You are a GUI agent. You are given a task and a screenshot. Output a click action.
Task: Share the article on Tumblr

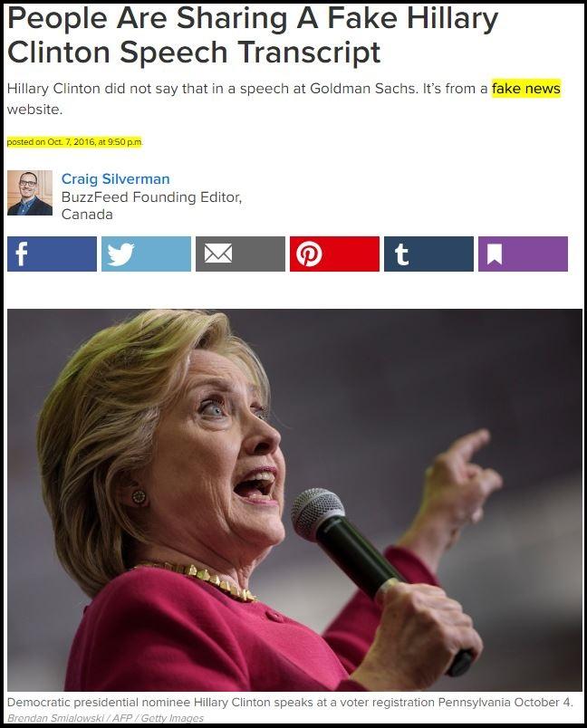pyautogui.click(x=428, y=254)
